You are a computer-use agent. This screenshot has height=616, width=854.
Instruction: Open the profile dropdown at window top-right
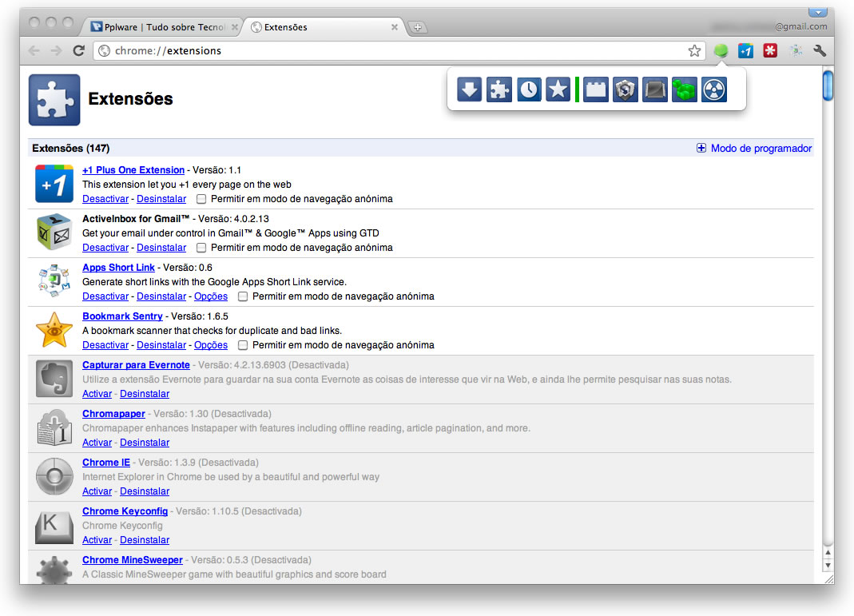click(x=817, y=12)
